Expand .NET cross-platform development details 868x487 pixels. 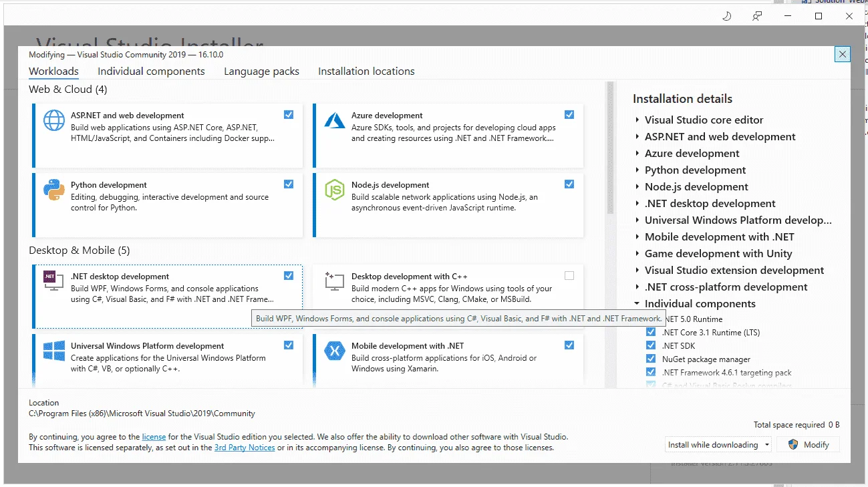pyautogui.click(x=637, y=287)
